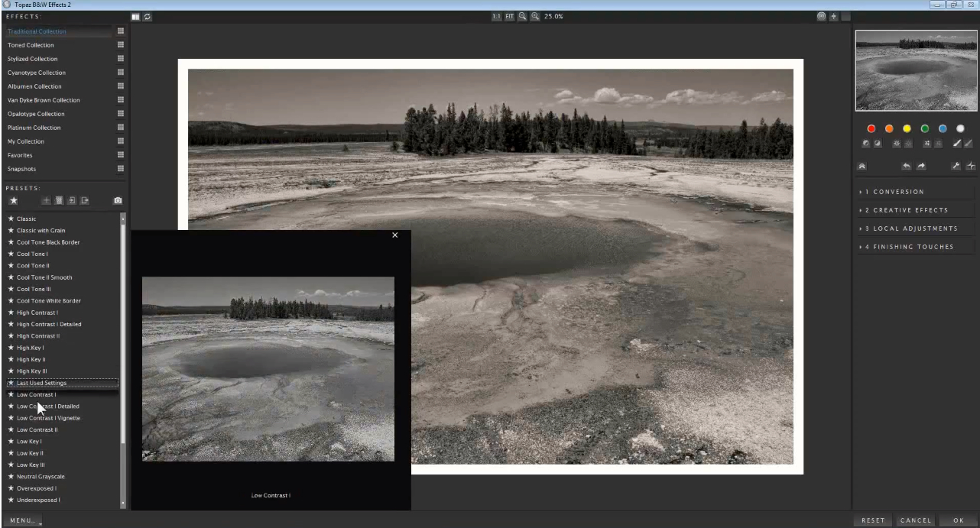
Task: Toggle favorite star for Low Key I
Action: point(11,441)
